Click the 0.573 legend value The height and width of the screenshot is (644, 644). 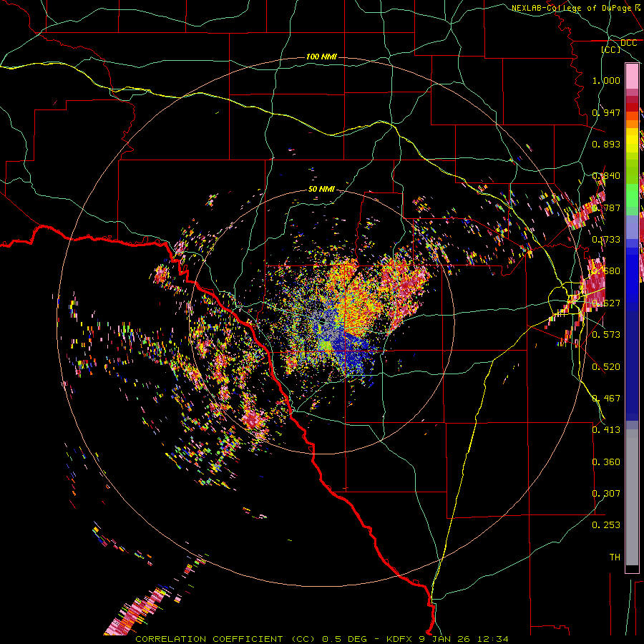(x=606, y=335)
